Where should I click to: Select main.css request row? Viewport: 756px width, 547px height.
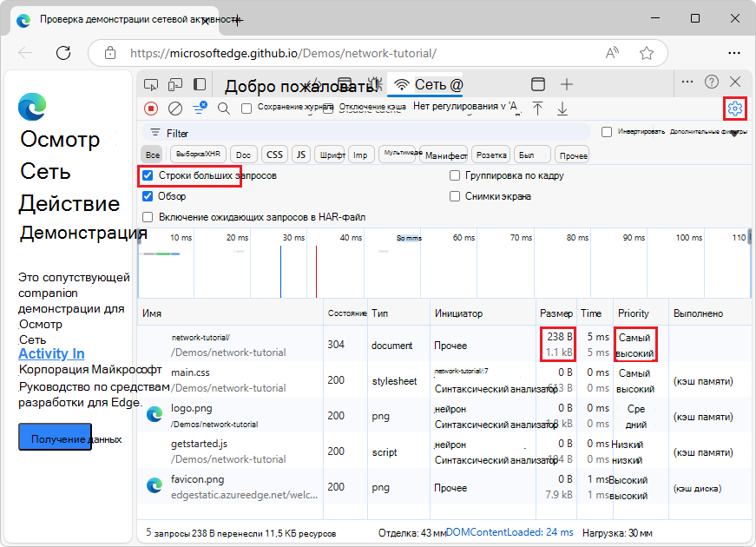coord(444,379)
